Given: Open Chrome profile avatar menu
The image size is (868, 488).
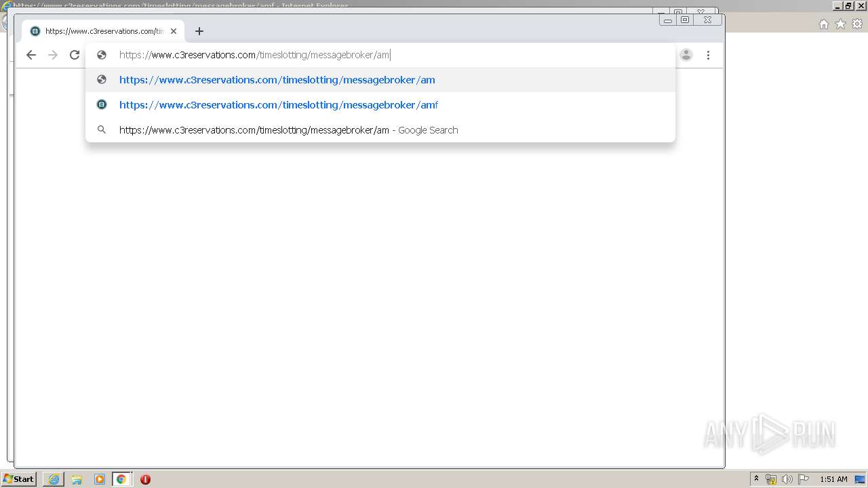Looking at the screenshot, I should [x=686, y=55].
